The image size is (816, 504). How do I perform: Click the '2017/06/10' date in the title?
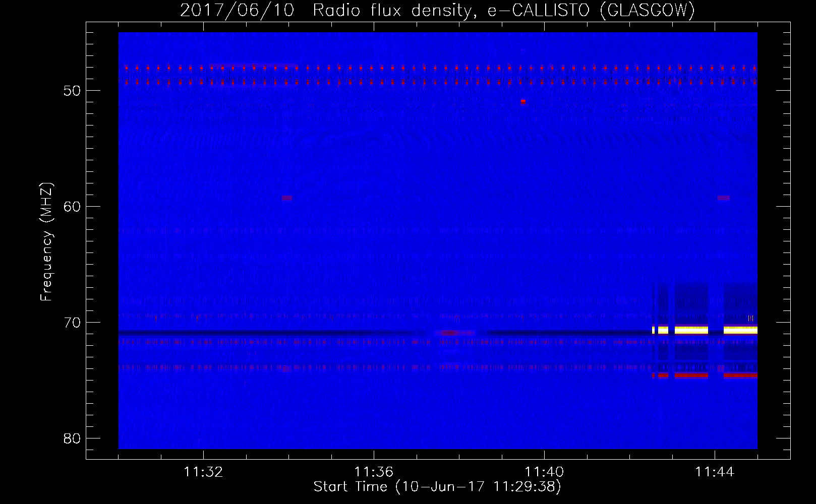(x=237, y=10)
